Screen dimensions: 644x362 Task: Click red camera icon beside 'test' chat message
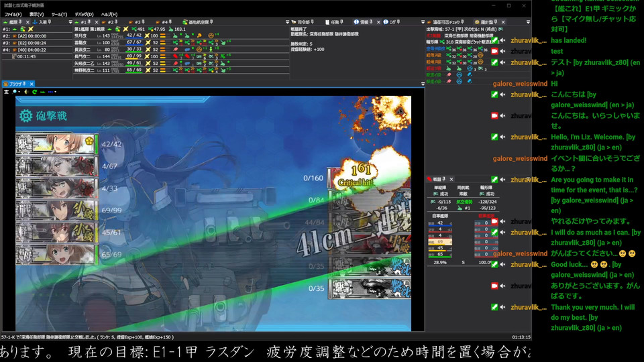[x=494, y=52]
